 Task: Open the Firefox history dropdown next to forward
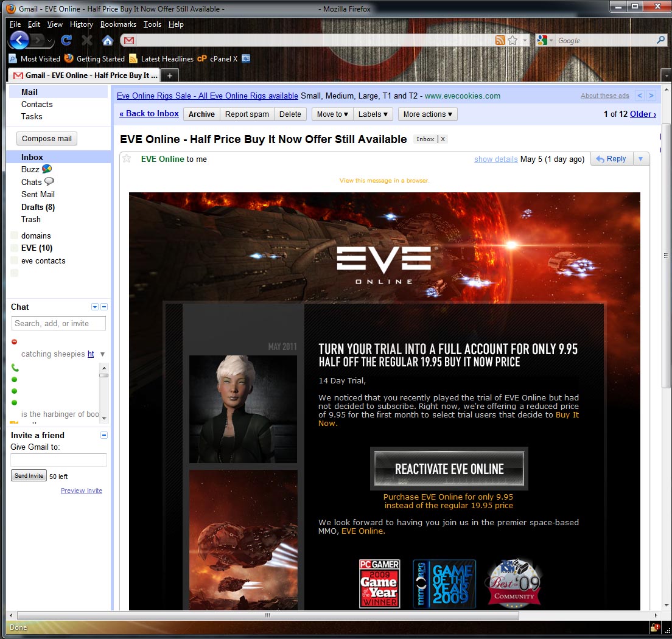(50, 41)
